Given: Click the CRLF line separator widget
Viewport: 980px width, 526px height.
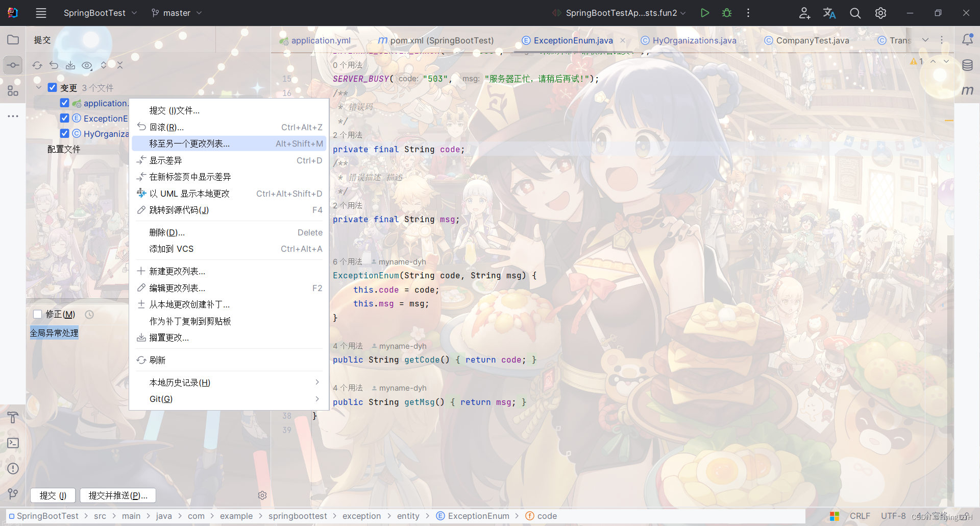Looking at the screenshot, I should (x=860, y=516).
